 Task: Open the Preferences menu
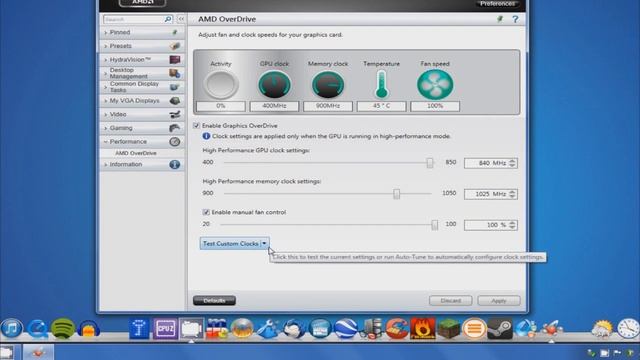point(497,4)
